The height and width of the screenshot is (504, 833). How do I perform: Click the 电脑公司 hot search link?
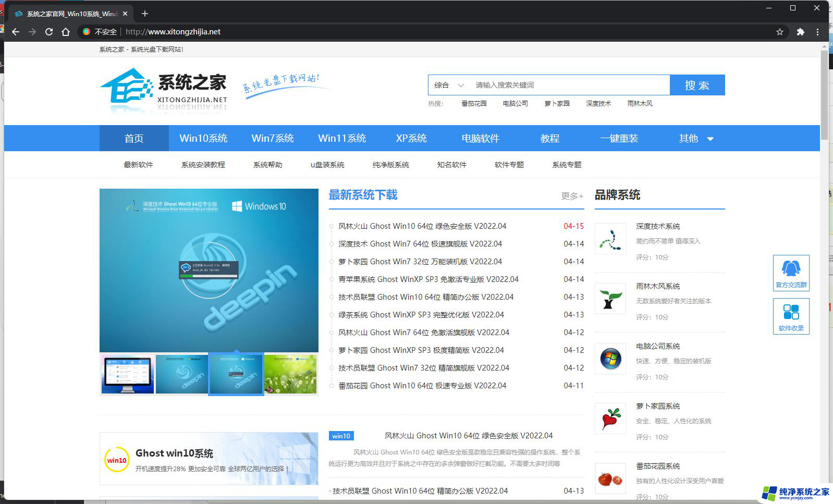coord(516,104)
